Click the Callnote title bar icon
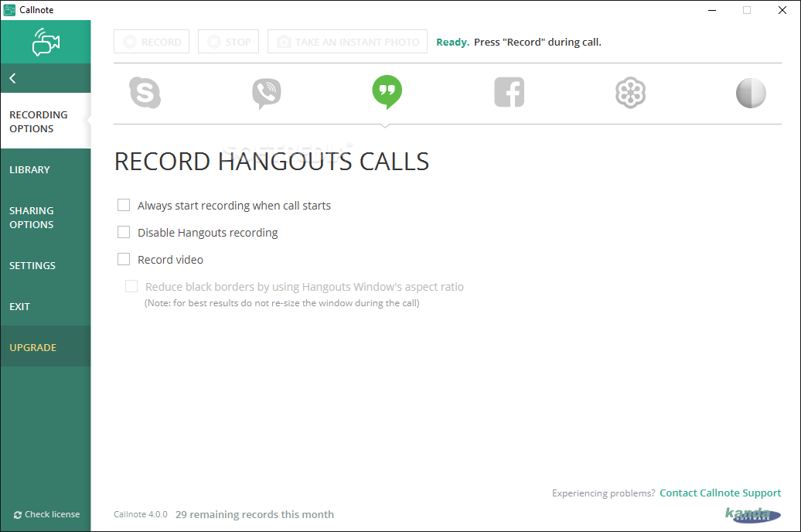The image size is (801, 532). coord(9,10)
